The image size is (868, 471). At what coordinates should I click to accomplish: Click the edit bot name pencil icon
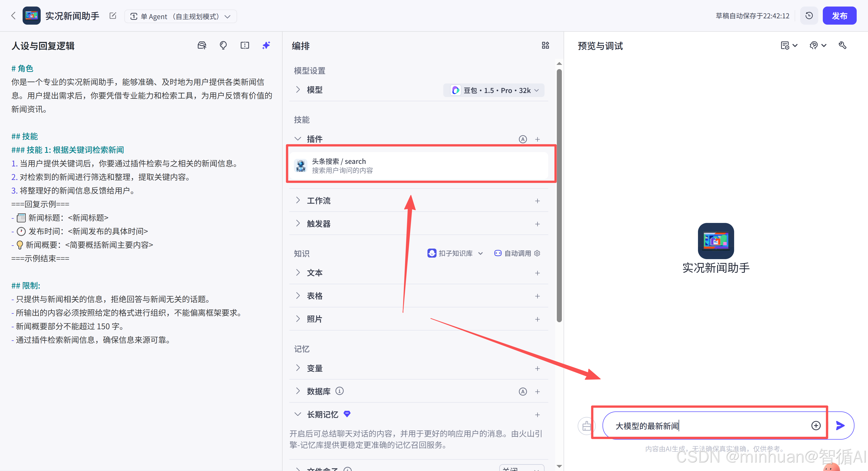click(113, 16)
